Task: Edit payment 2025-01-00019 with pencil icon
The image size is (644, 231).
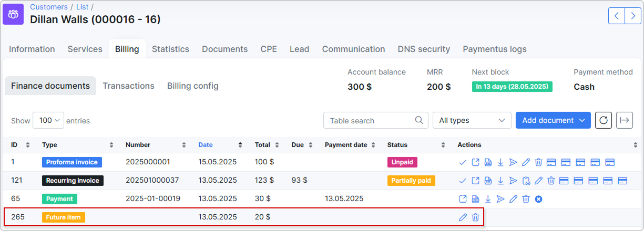Action: [513, 199]
